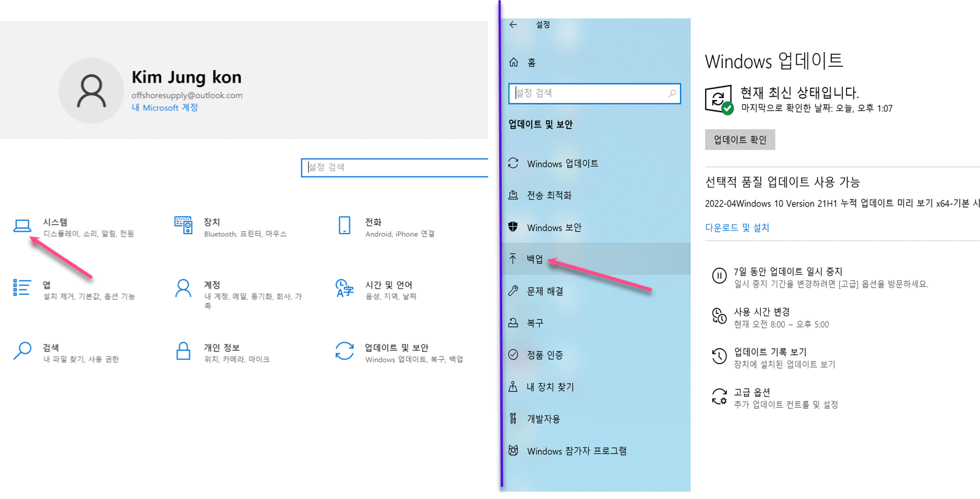Open the 장치 category label
Image resolution: width=980 pixels, height=499 pixels.
212,222
